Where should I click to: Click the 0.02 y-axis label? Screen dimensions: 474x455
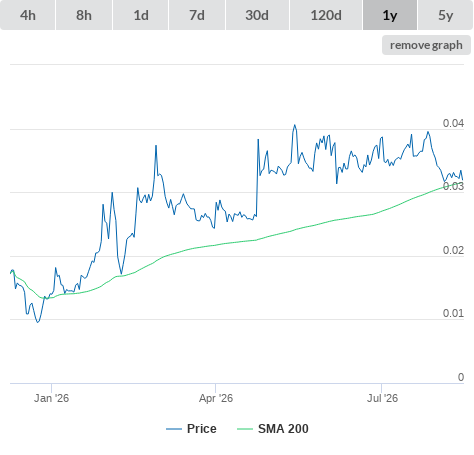tap(453, 250)
